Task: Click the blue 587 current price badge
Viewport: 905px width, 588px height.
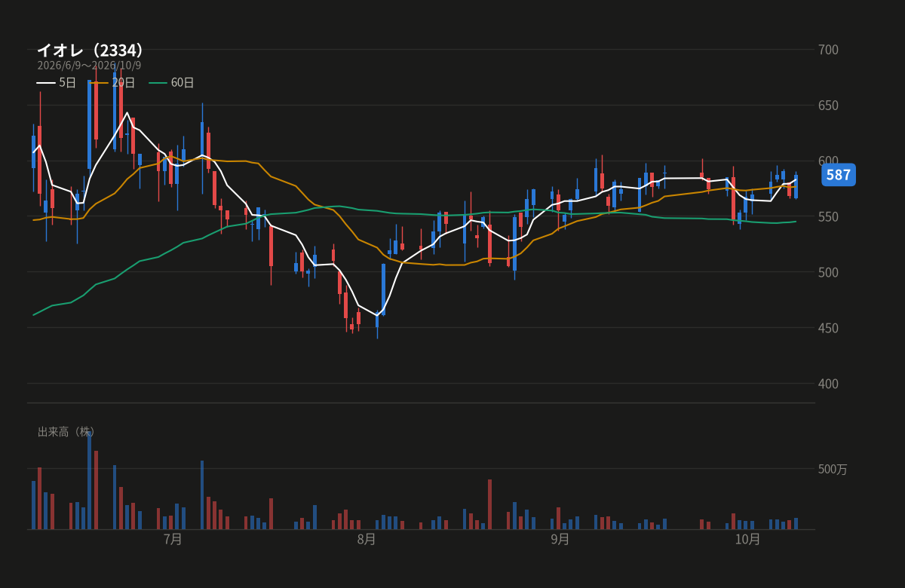Action: [838, 176]
